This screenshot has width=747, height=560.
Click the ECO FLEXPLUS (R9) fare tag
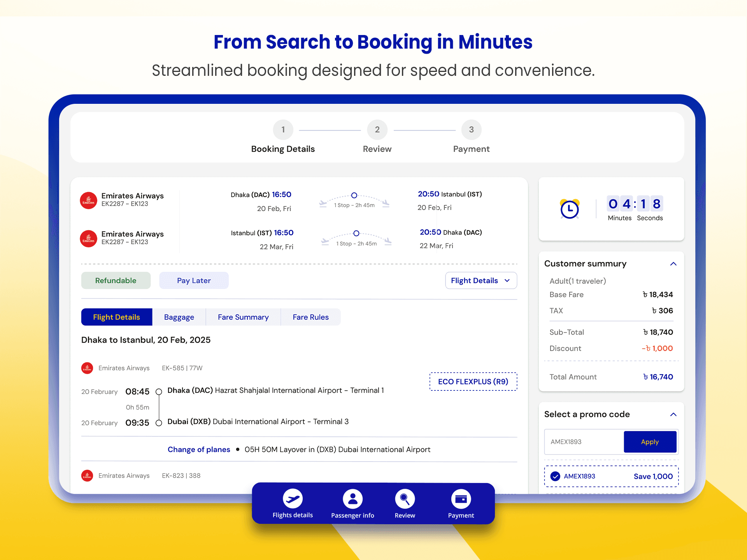[473, 381]
